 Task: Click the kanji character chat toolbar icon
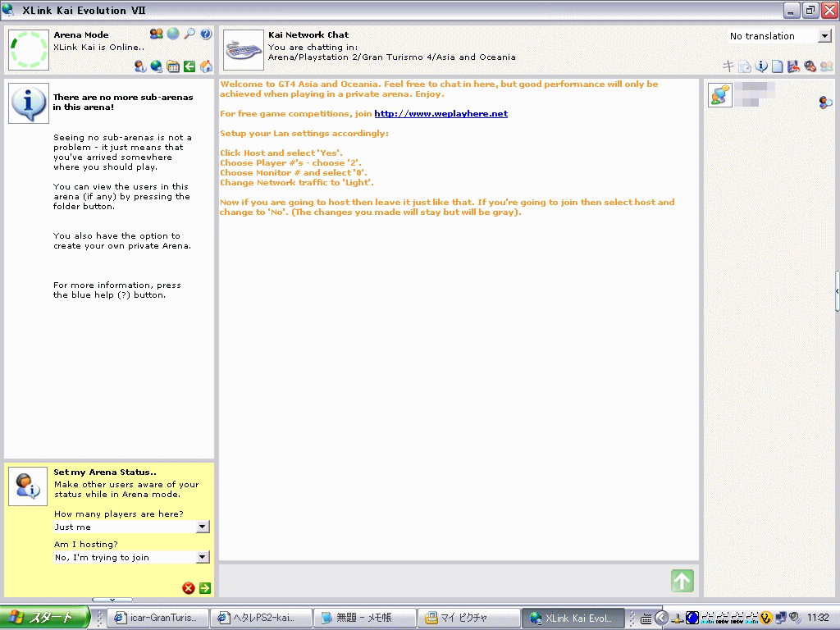(x=728, y=66)
